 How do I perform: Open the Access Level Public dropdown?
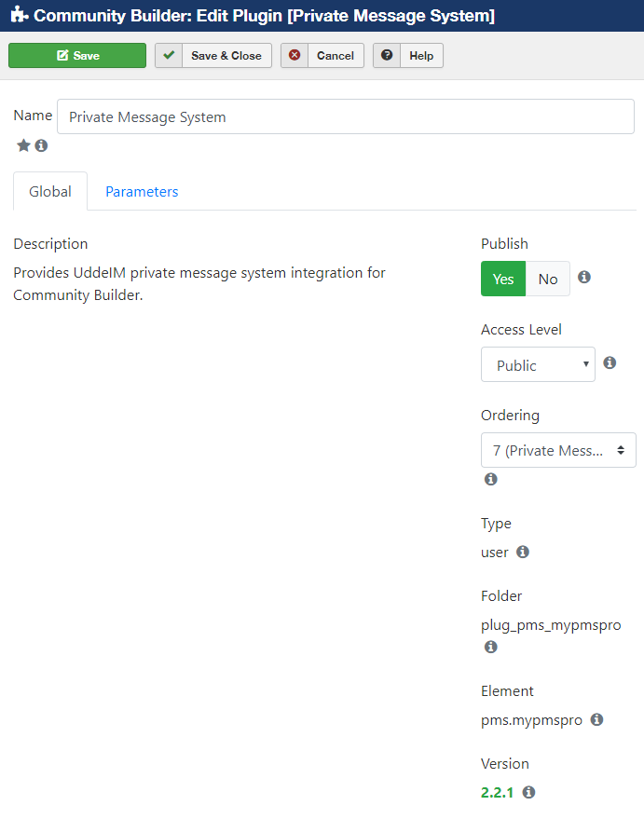[538, 364]
